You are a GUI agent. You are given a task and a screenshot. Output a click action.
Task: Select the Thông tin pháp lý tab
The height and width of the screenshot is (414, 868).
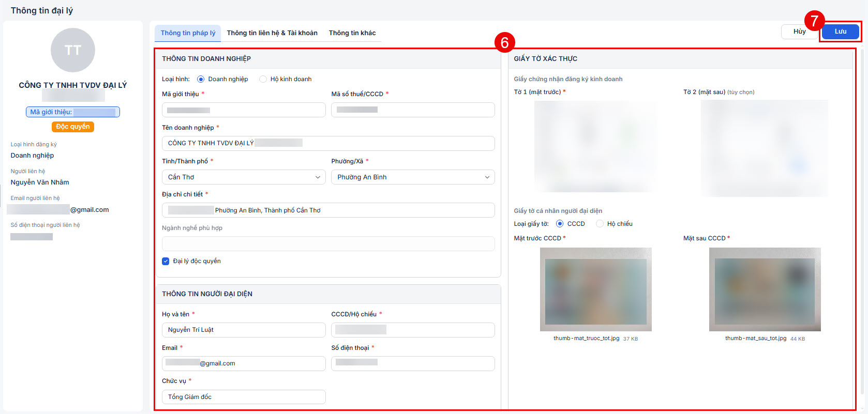188,33
